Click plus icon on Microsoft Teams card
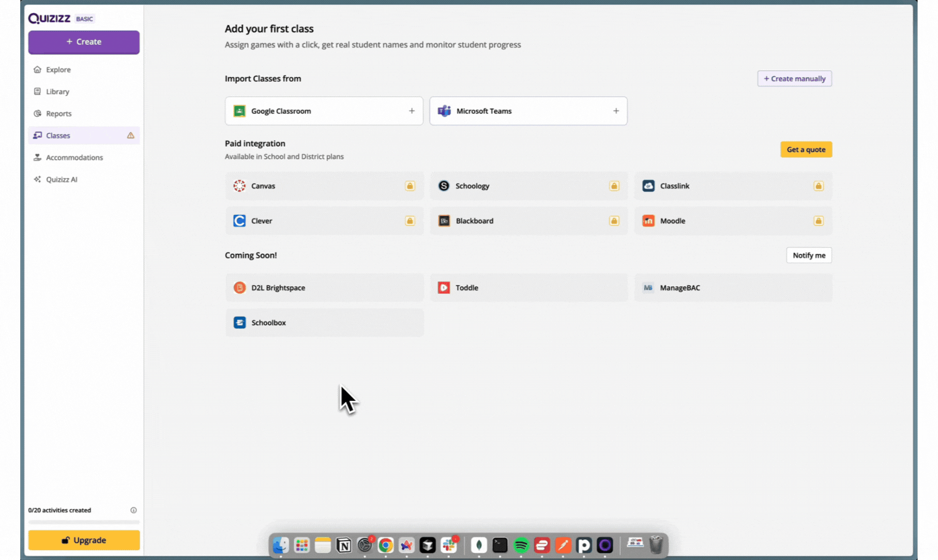Image resolution: width=938 pixels, height=560 pixels. click(x=616, y=111)
